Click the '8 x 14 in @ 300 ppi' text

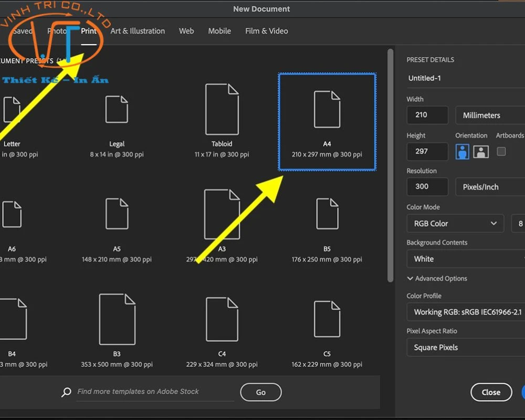117,154
